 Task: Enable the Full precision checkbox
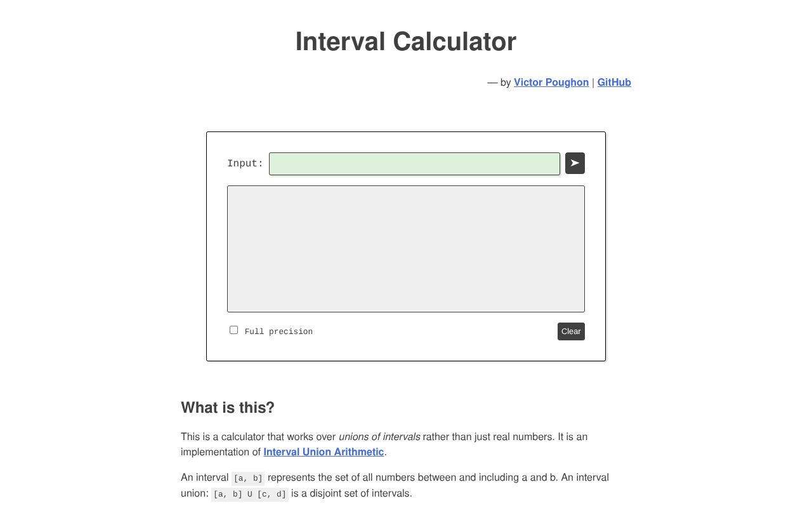pyautogui.click(x=234, y=330)
